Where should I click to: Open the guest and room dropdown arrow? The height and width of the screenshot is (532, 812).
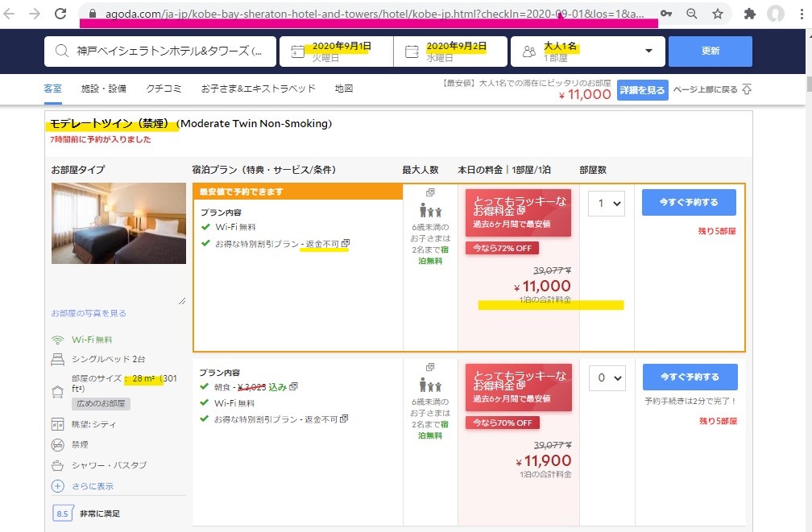[648, 51]
